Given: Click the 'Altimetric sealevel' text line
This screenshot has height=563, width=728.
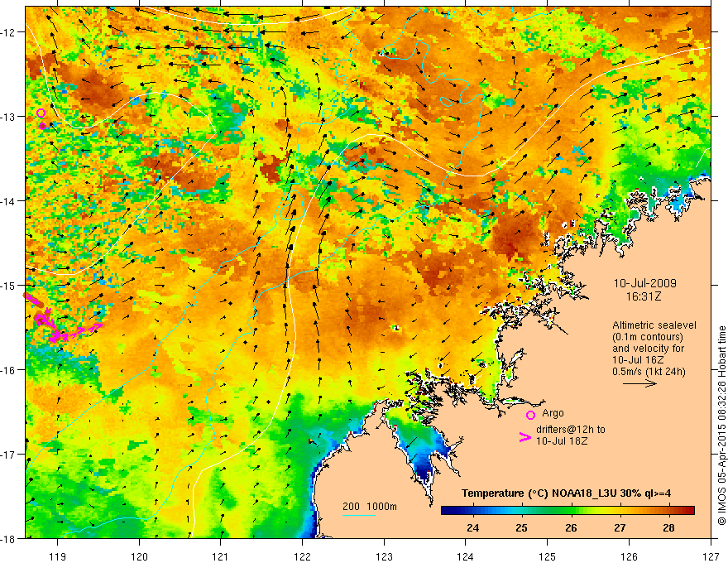Looking at the screenshot, I should pos(654,325).
